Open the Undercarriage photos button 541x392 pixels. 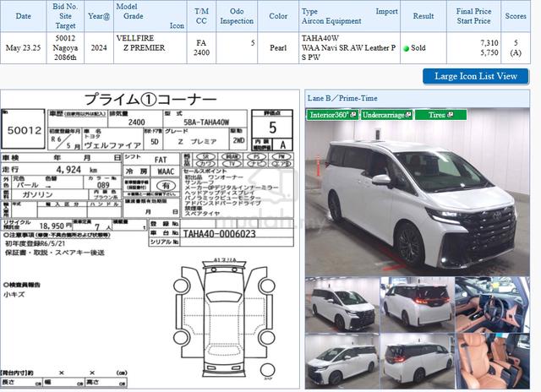(x=386, y=115)
